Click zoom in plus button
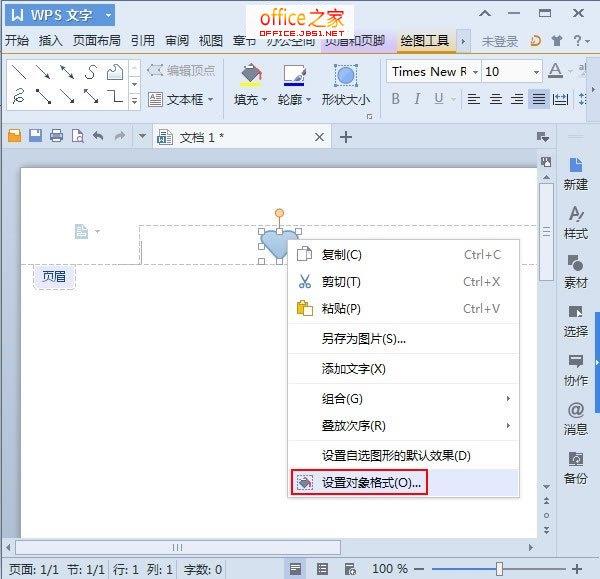 coord(577,569)
